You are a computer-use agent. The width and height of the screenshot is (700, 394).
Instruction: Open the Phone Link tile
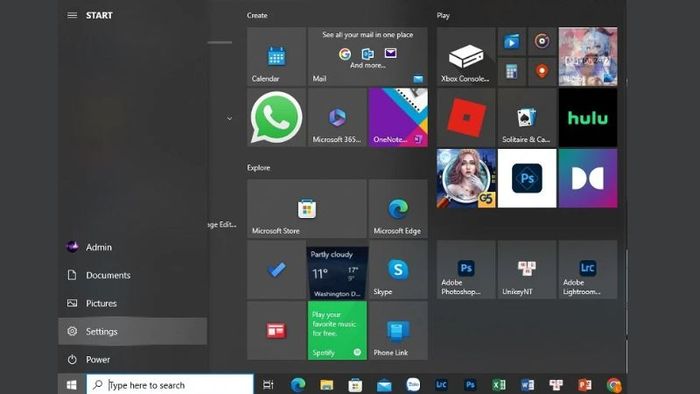click(398, 330)
